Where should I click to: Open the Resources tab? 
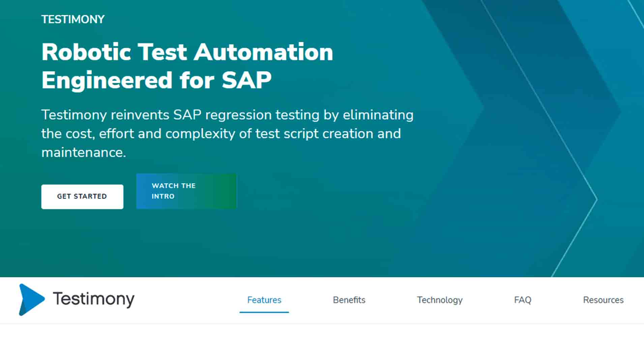click(603, 300)
